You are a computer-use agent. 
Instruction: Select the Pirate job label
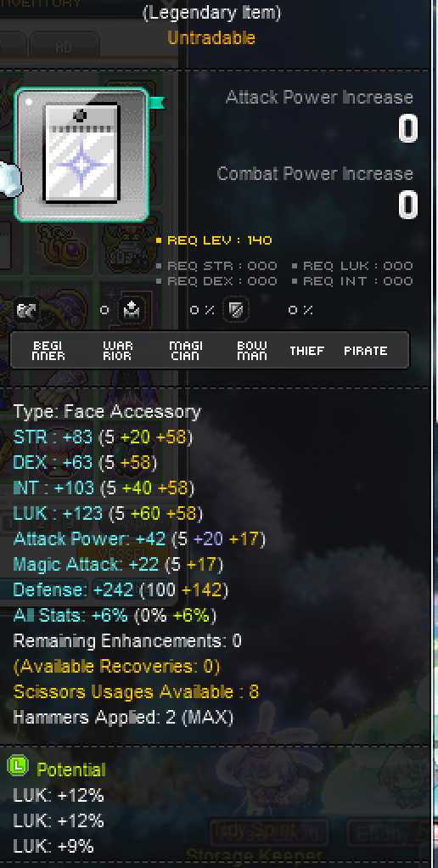pos(366,351)
